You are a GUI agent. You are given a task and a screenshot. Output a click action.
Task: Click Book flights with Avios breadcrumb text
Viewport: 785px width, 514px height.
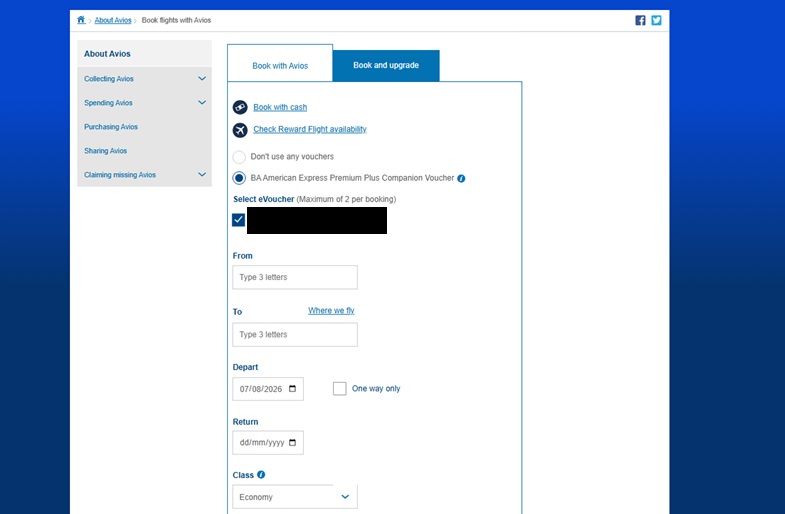click(x=176, y=20)
